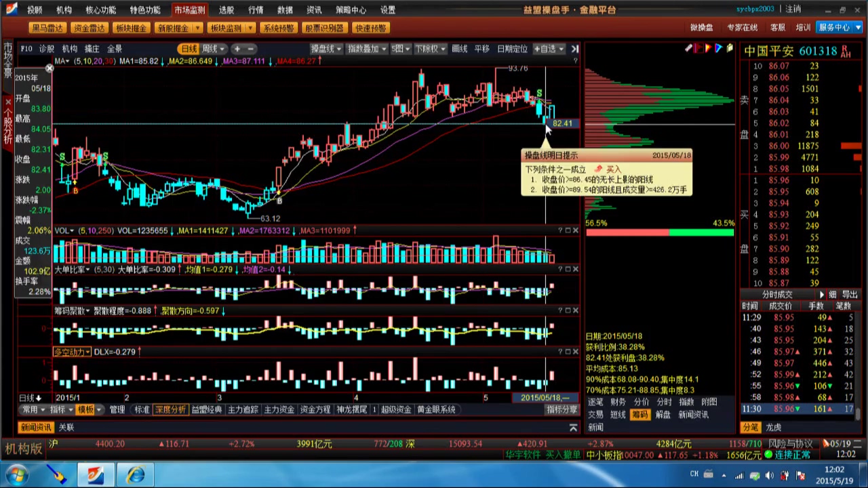Click the play arrow next to 分时成交

point(822,295)
